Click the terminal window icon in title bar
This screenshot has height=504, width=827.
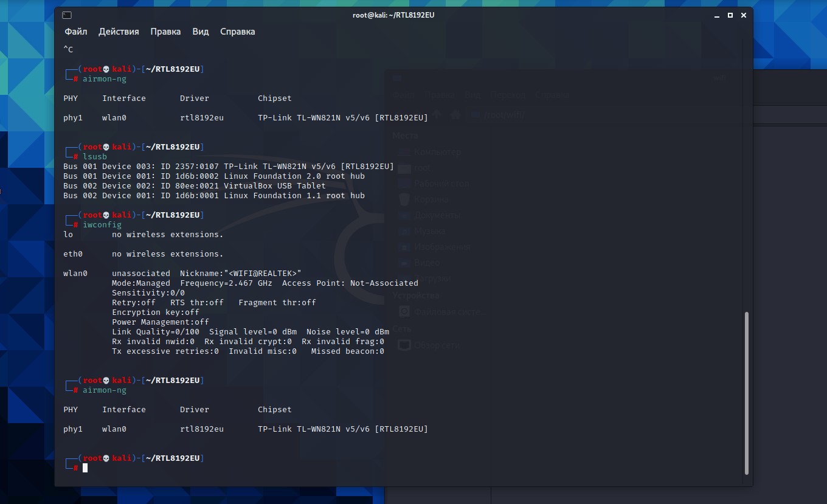pos(67,15)
